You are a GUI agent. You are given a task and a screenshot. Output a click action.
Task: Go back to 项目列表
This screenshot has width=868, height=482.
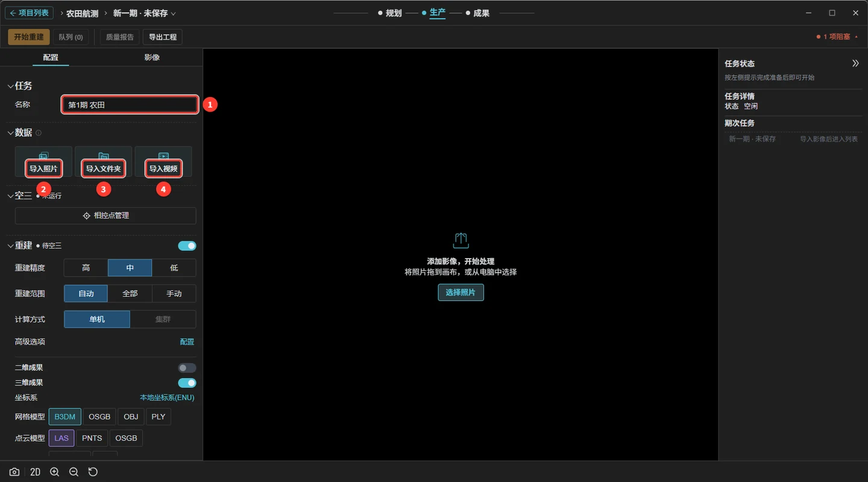tap(29, 13)
